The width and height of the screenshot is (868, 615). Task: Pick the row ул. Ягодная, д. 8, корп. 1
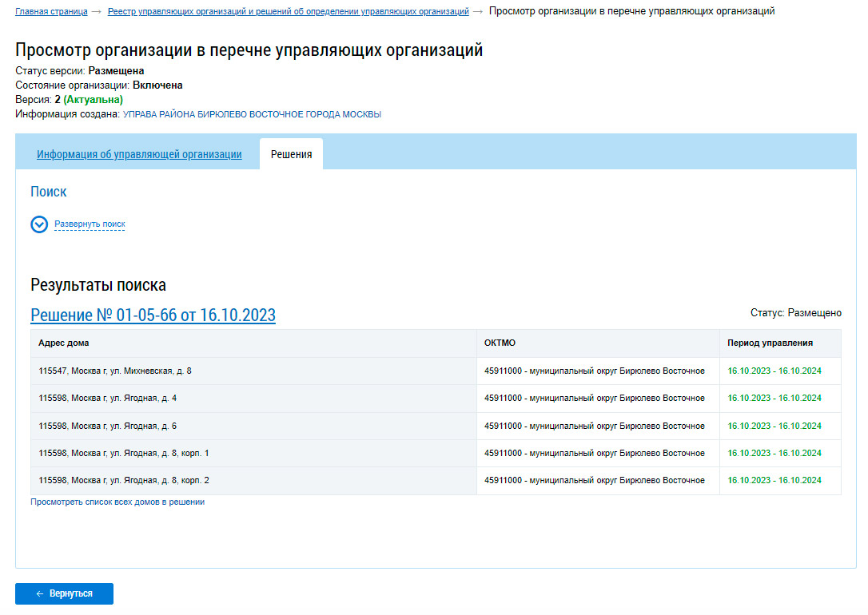click(124, 454)
